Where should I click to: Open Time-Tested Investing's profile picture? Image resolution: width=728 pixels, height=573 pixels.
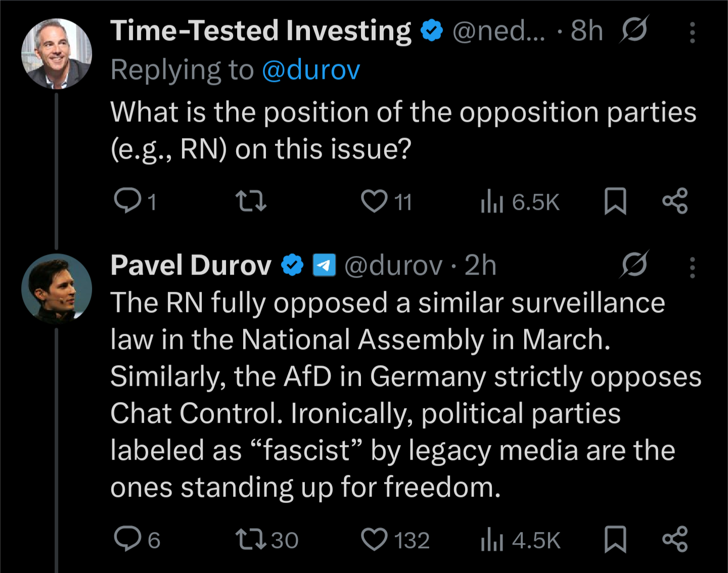click(x=57, y=54)
